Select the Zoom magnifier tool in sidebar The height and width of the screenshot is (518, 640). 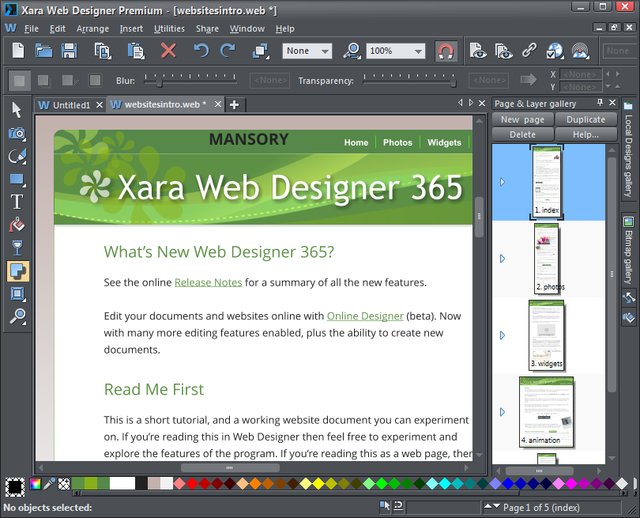[x=17, y=316]
